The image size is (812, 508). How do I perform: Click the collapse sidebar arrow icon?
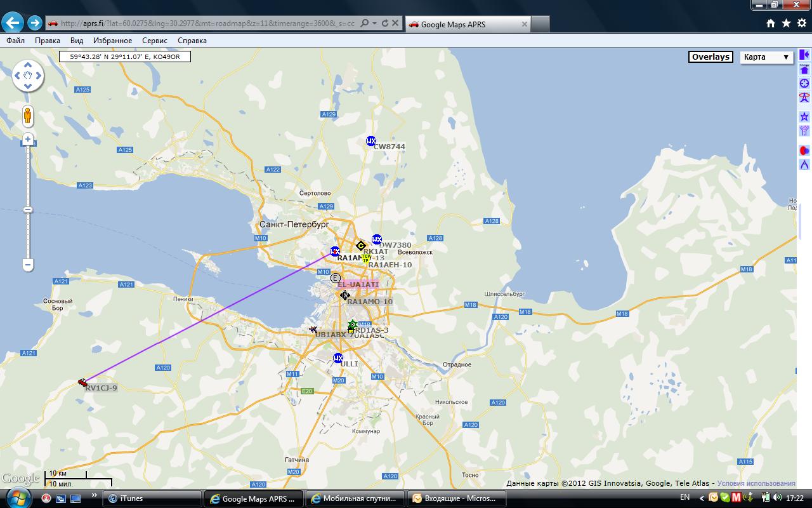pyautogui.click(x=804, y=56)
